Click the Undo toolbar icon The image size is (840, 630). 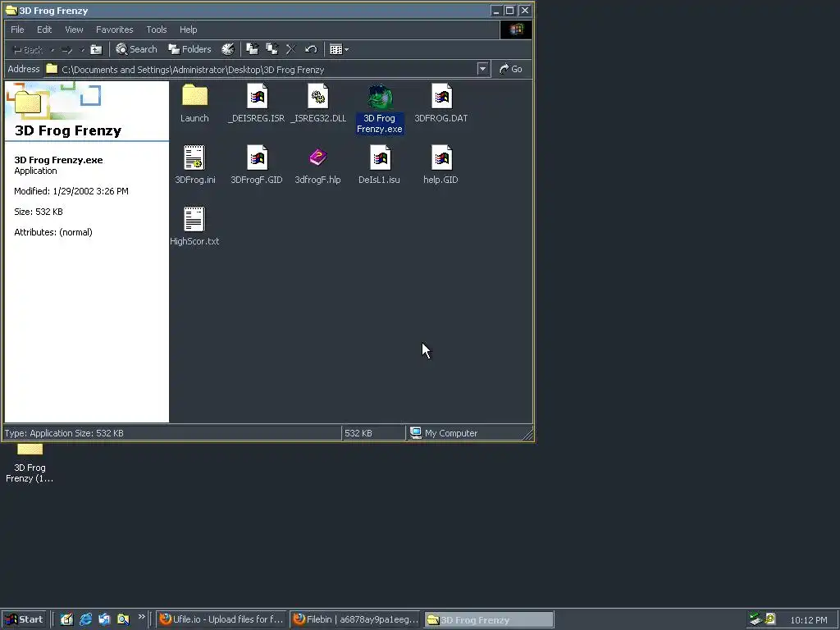tap(311, 49)
